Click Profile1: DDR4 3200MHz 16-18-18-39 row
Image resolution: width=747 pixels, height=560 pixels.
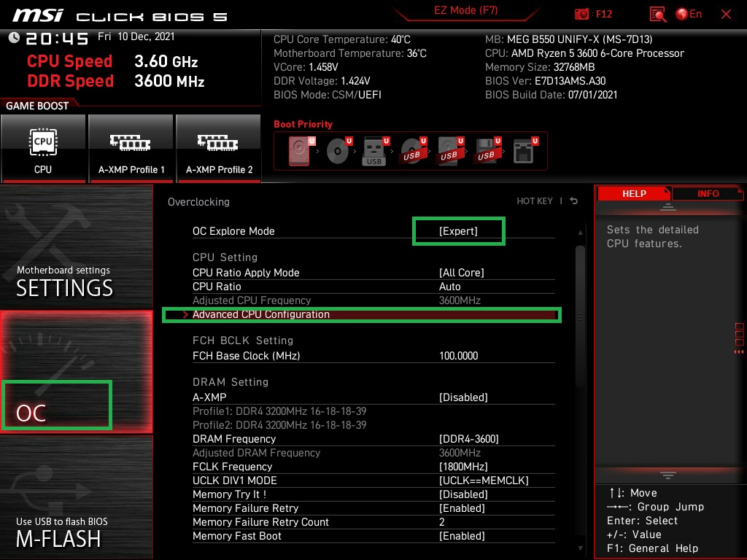click(279, 411)
